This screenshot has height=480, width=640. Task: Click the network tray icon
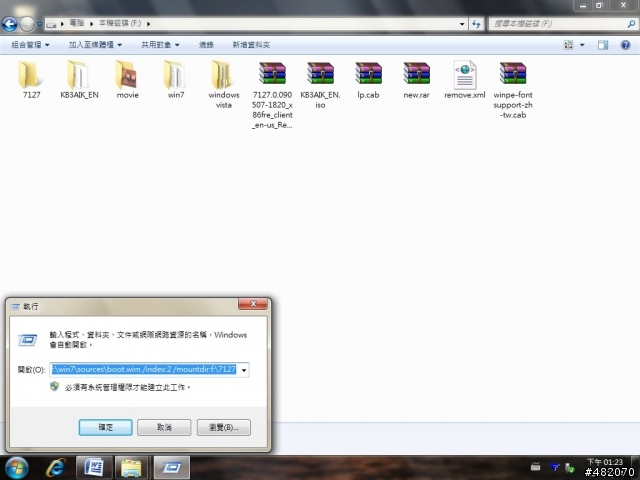(x=555, y=467)
